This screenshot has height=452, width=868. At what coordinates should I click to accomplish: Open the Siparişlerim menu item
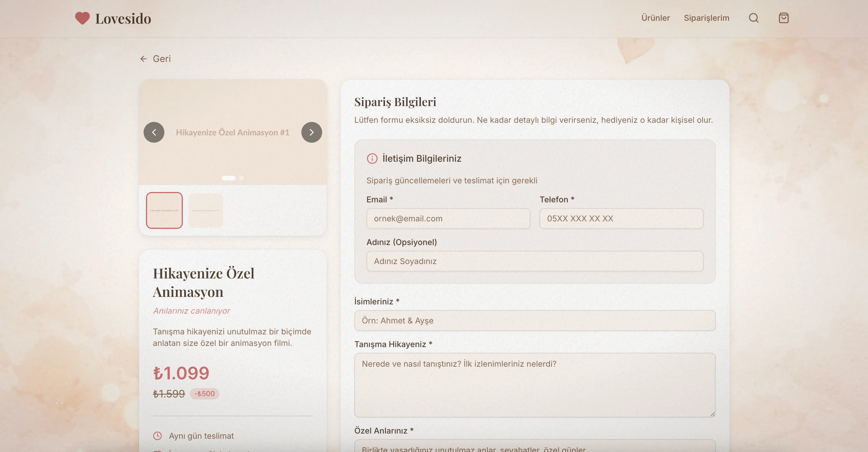(x=707, y=18)
